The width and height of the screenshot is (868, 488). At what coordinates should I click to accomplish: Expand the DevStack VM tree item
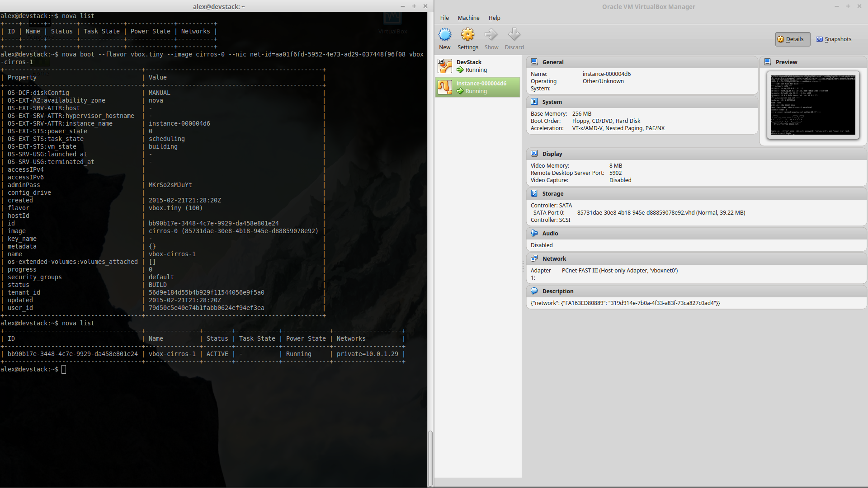470,66
